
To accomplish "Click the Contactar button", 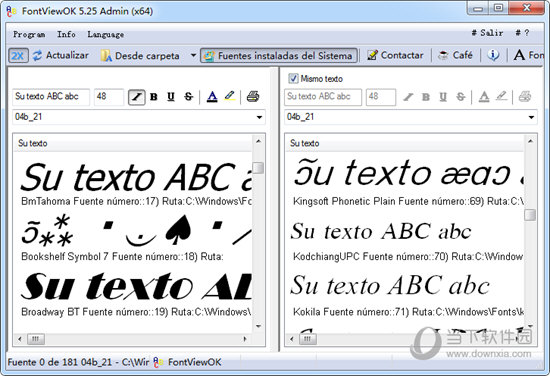I will coord(395,55).
